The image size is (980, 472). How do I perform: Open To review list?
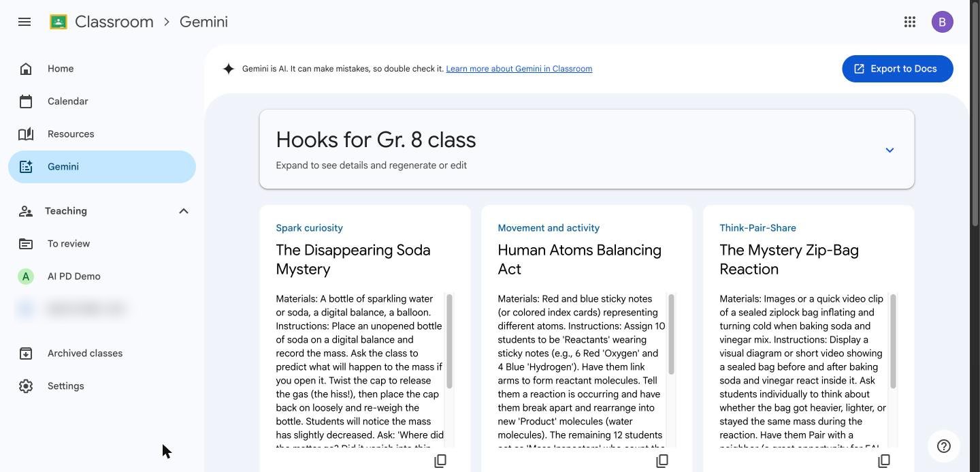[x=102, y=244]
